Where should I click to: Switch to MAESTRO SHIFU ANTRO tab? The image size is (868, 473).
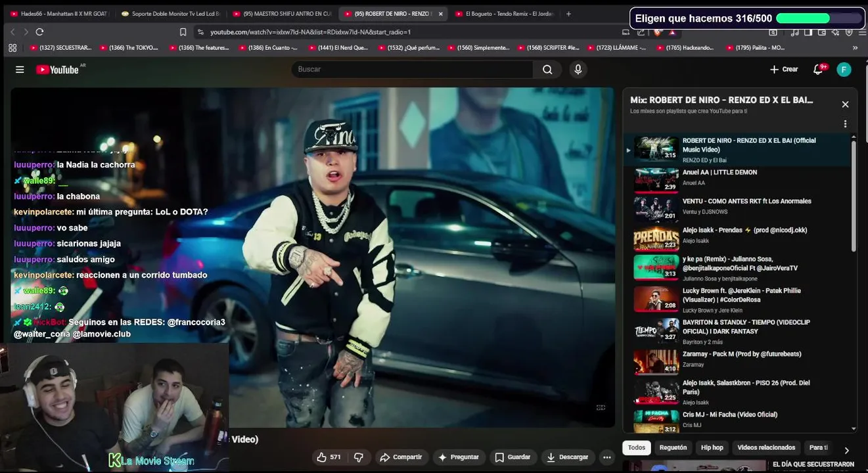[281, 13]
